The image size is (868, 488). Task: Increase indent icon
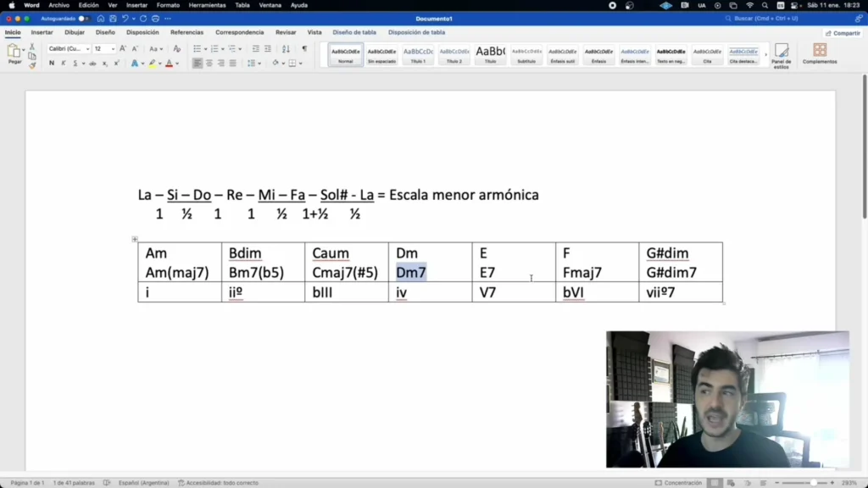pos(268,48)
